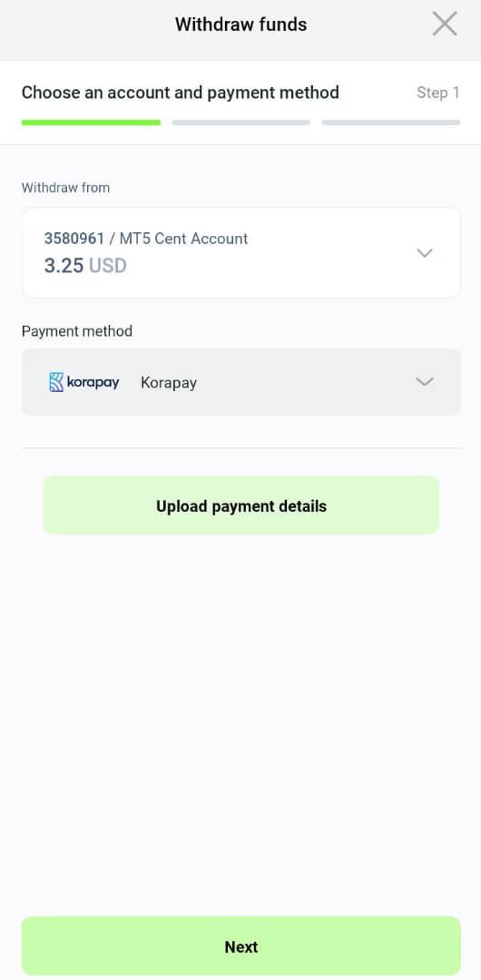Screen dimensions: 481x980
Task: Open the MT5 Cent Account selector
Action: (240, 253)
